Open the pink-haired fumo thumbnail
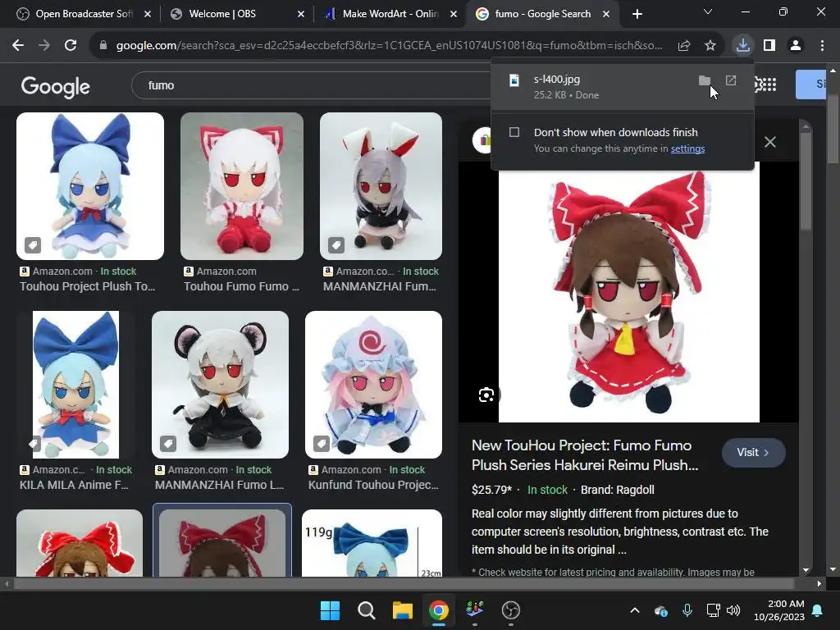Viewport: 840px width, 630px height. click(373, 385)
